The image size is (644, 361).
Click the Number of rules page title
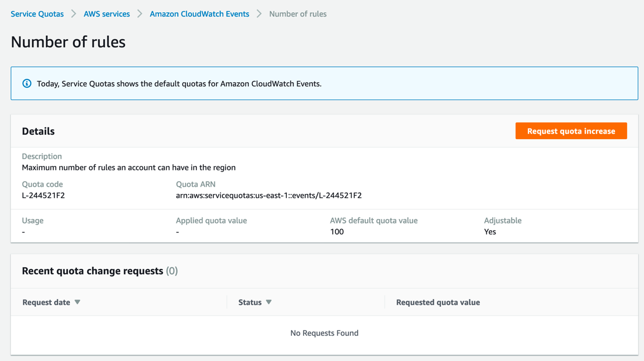tap(68, 42)
